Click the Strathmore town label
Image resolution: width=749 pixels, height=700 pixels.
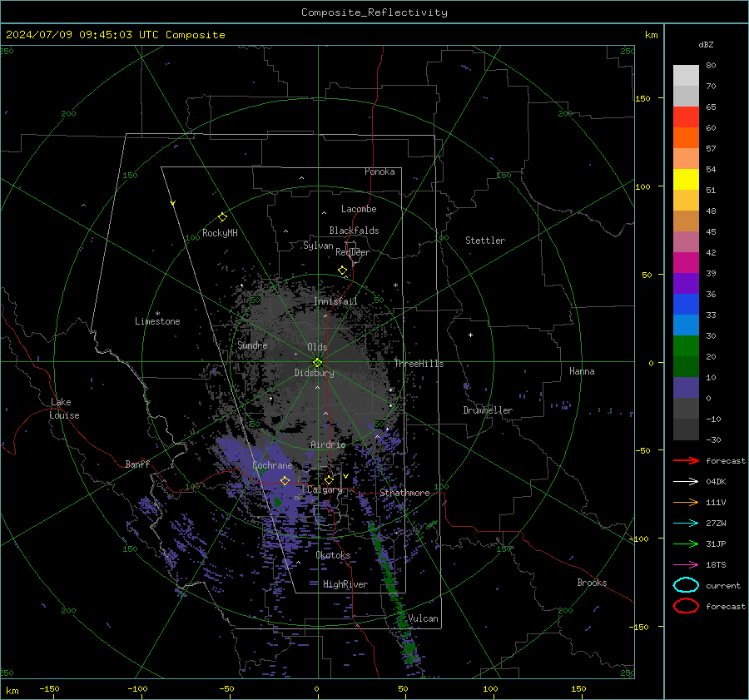tap(404, 493)
